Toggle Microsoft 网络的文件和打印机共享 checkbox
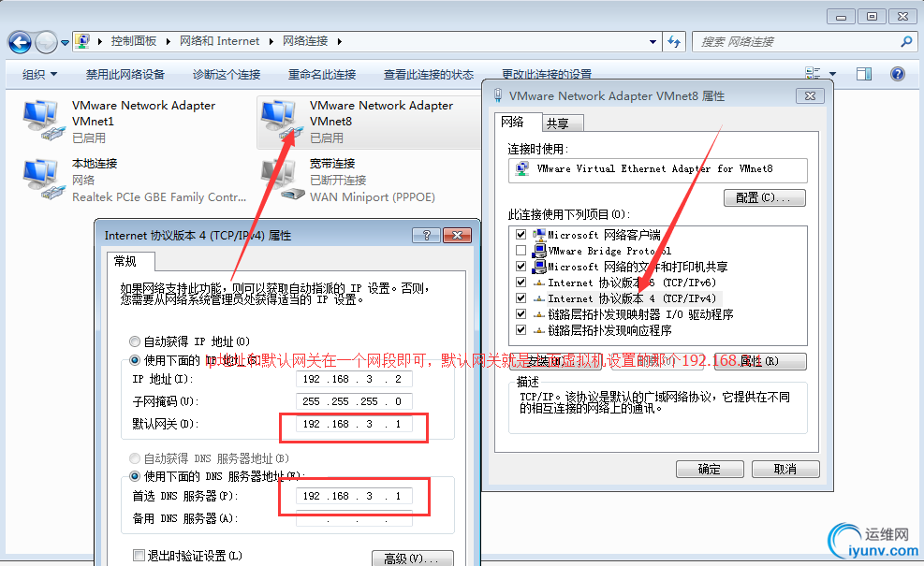Image resolution: width=924 pixels, height=566 pixels. coord(521,267)
